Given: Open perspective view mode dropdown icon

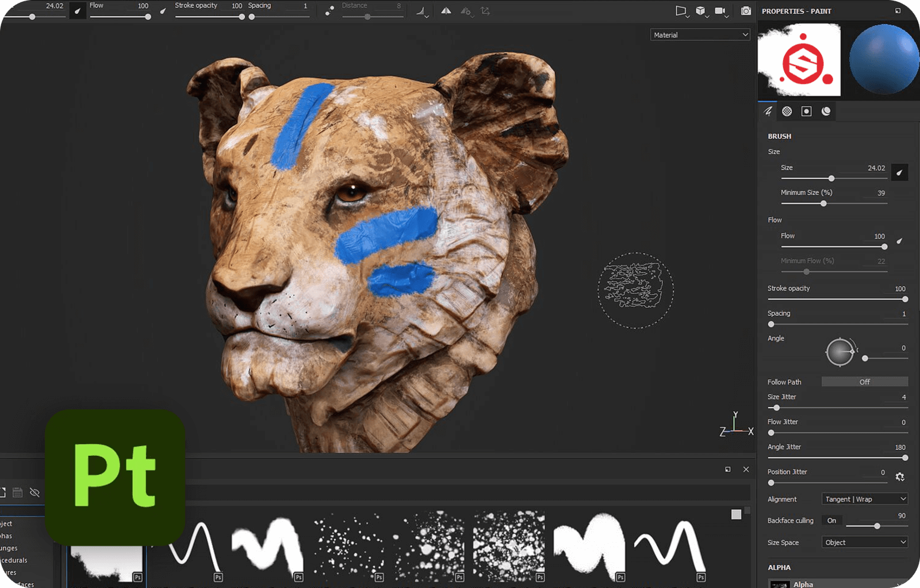Looking at the screenshot, I should [682, 11].
